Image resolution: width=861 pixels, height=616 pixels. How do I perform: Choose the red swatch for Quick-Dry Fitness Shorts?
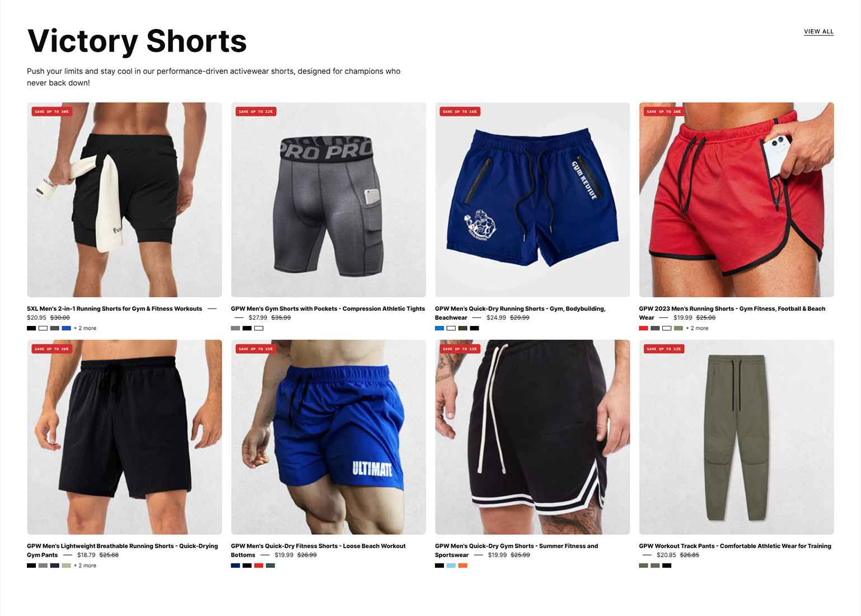[259, 566]
